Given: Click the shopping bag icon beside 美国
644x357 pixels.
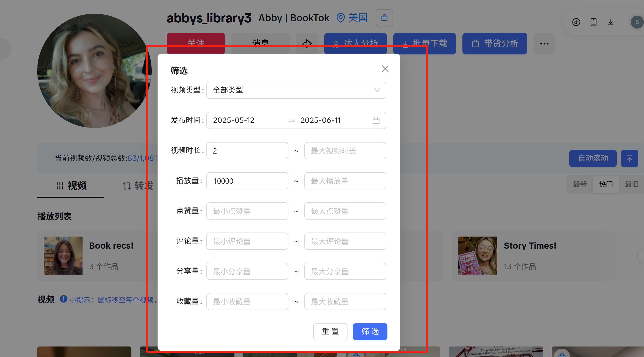Looking at the screenshot, I should (x=384, y=18).
